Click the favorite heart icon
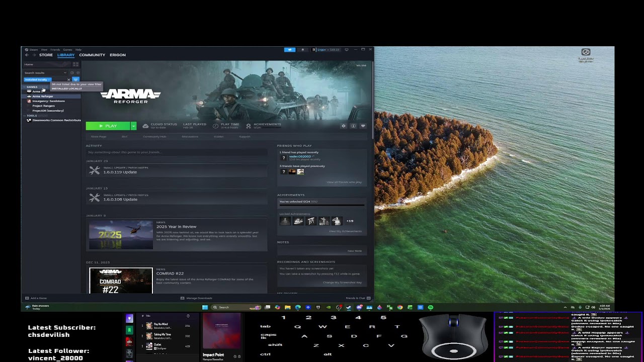644x362 pixels. [363, 126]
